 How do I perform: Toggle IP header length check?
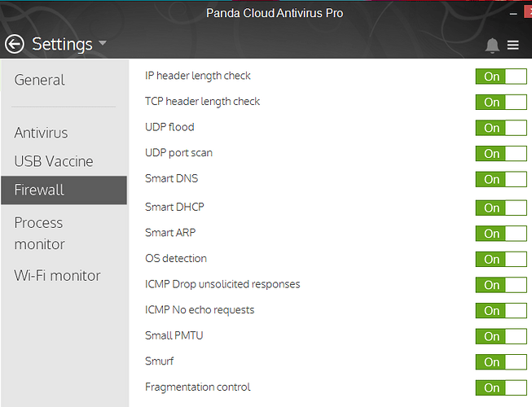click(x=501, y=77)
